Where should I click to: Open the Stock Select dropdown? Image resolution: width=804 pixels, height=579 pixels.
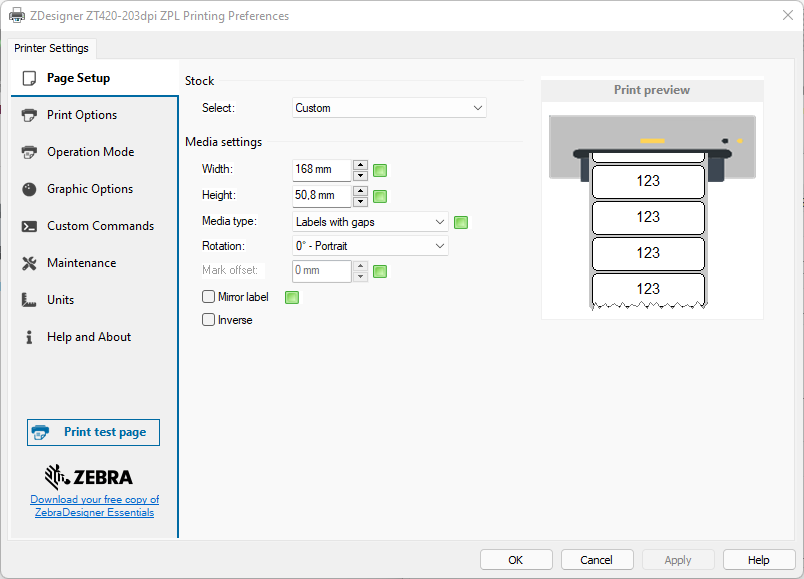pos(389,108)
